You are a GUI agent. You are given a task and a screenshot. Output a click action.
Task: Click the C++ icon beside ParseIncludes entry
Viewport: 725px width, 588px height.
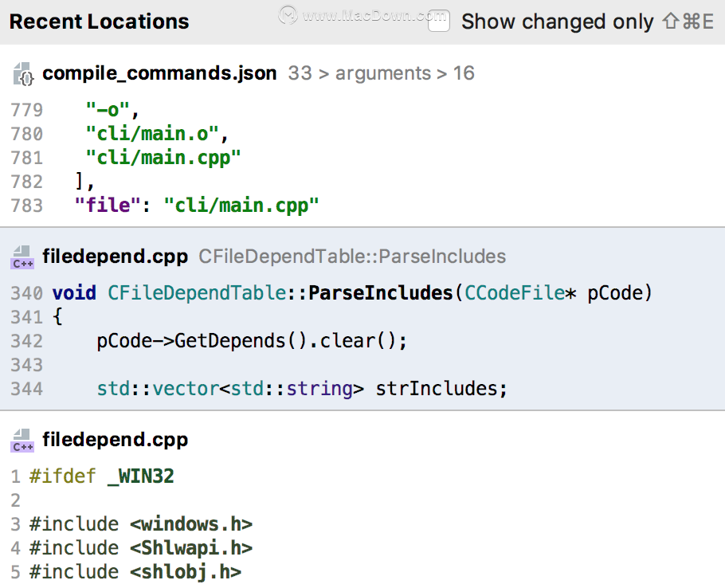22,257
